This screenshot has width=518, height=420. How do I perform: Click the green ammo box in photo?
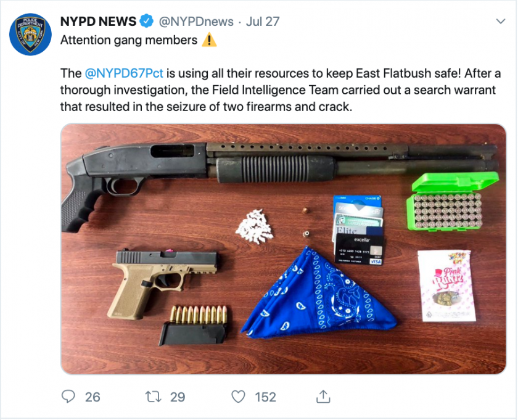pos(451,202)
